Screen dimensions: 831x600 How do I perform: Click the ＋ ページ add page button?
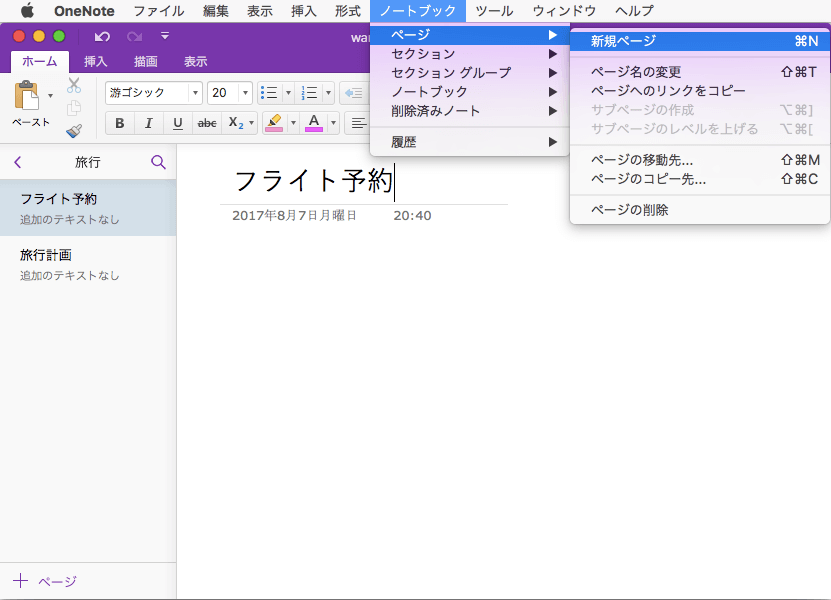45,581
